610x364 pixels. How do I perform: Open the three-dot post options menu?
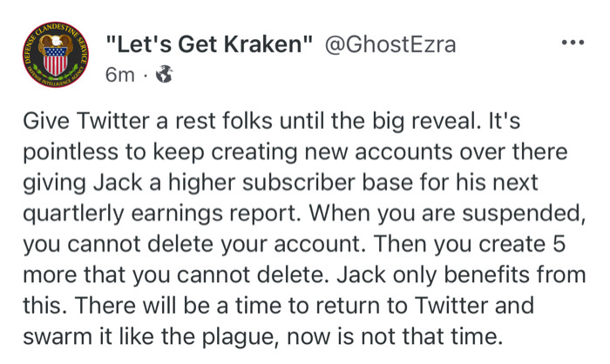coord(573,43)
